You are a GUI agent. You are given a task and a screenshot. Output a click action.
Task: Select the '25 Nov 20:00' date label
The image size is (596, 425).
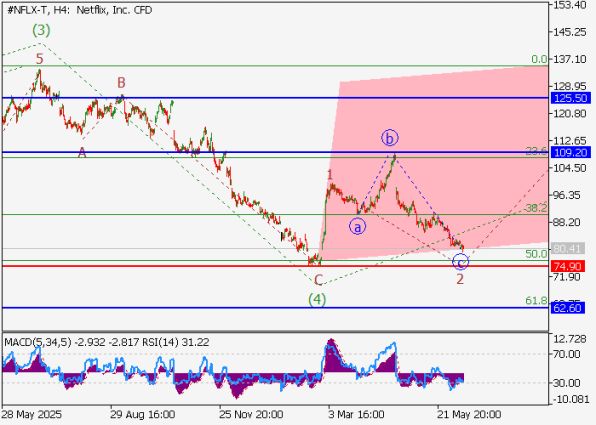tap(251, 414)
